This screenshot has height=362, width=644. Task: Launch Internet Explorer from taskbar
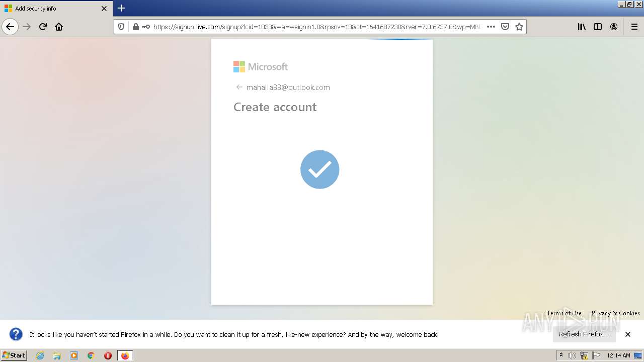pos(40,355)
